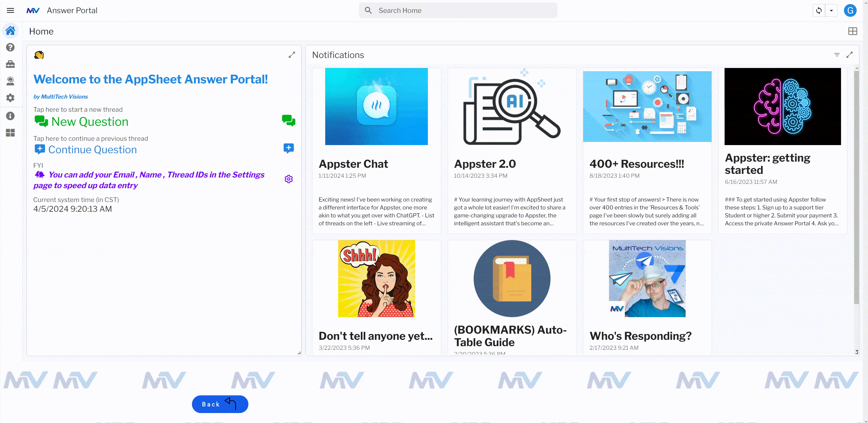The width and height of the screenshot is (868, 423).
Task: Expand the sync options dropdown arrow
Action: 831,10
